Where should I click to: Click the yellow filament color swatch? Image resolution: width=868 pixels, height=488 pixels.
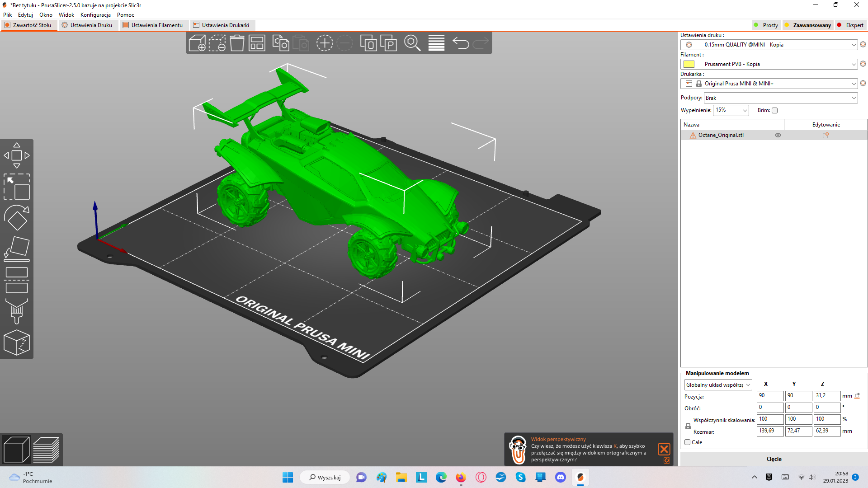click(689, 64)
